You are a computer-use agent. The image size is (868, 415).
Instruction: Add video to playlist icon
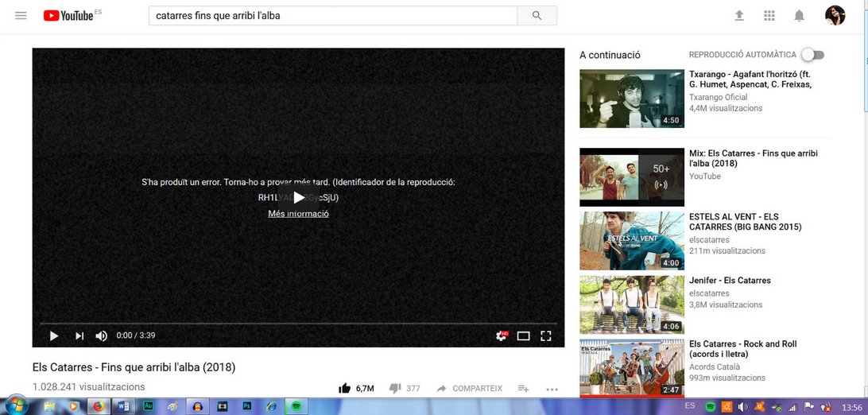[523, 389]
